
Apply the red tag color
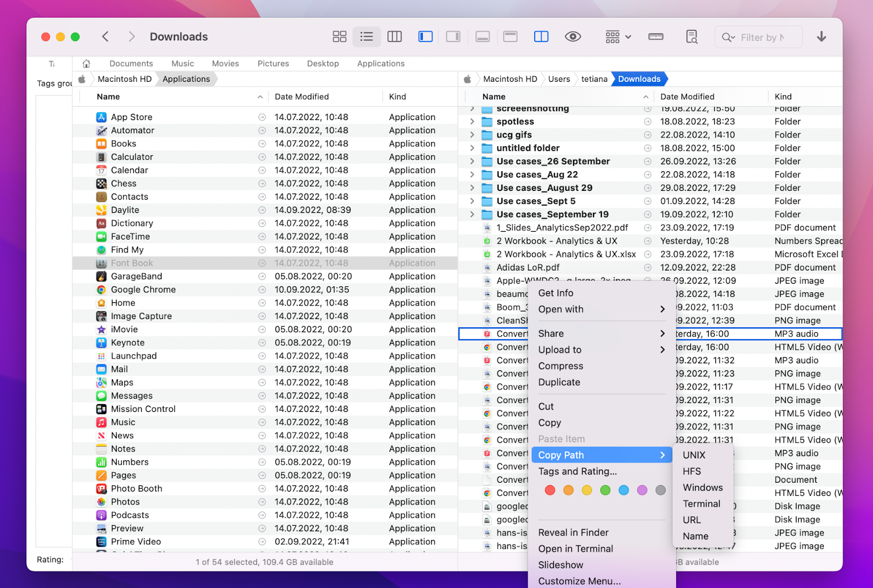tap(550, 490)
